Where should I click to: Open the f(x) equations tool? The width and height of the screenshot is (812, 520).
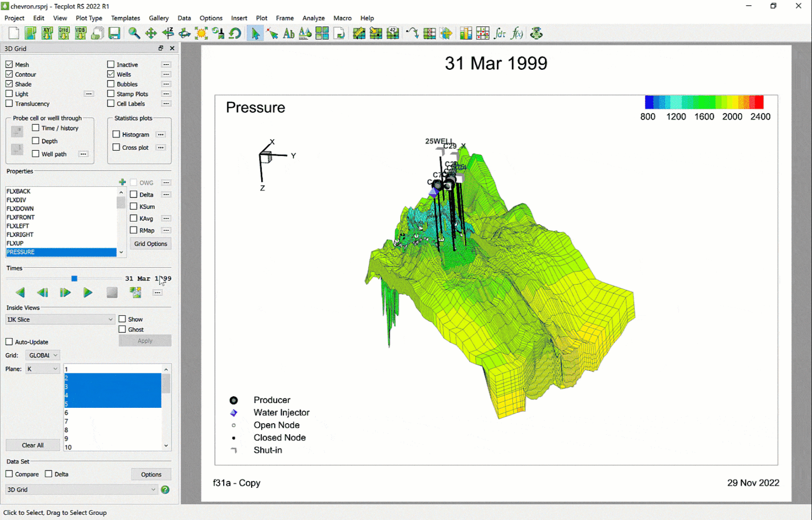coord(518,33)
